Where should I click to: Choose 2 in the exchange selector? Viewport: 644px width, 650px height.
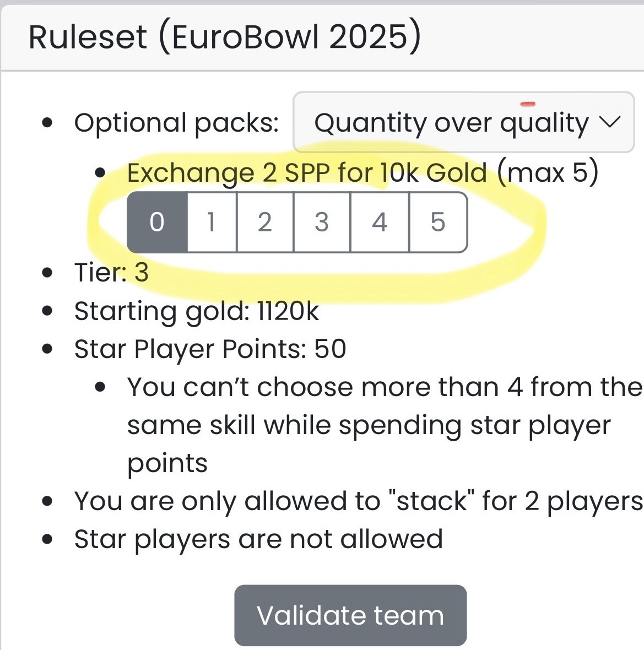(x=265, y=223)
